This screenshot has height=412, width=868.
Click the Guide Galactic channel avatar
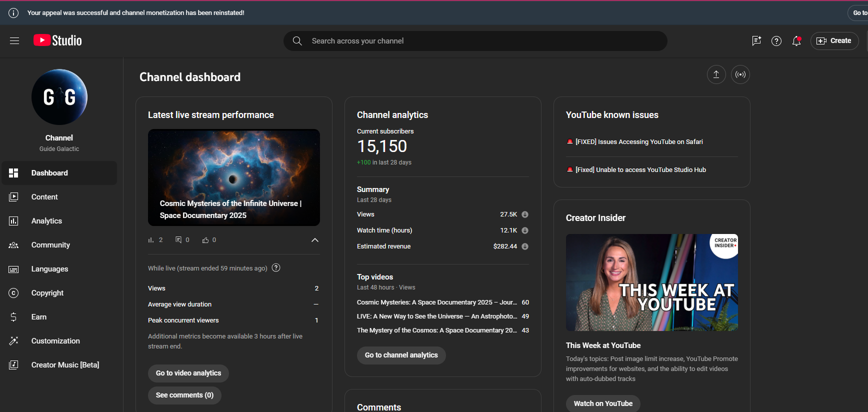tap(59, 97)
